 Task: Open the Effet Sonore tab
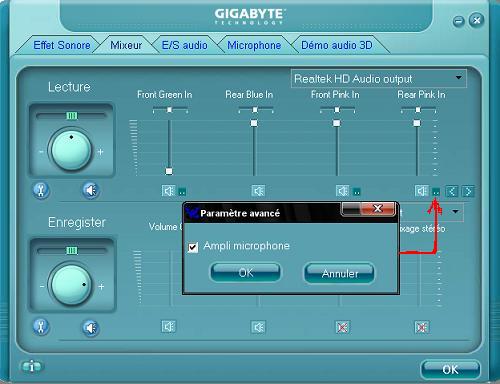pyautogui.click(x=62, y=45)
